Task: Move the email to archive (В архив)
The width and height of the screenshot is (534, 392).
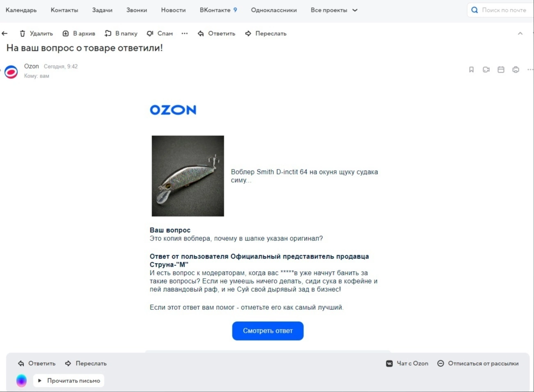Action: pyautogui.click(x=78, y=34)
